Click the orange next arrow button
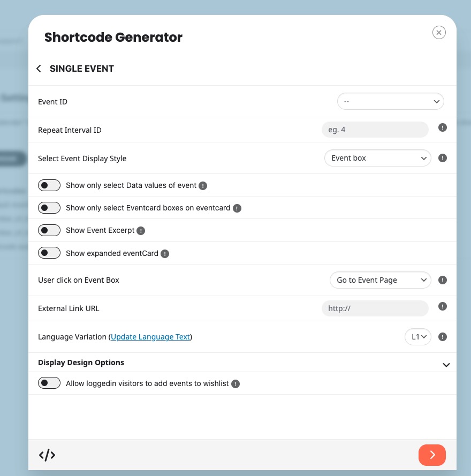471x476 pixels. (x=432, y=455)
